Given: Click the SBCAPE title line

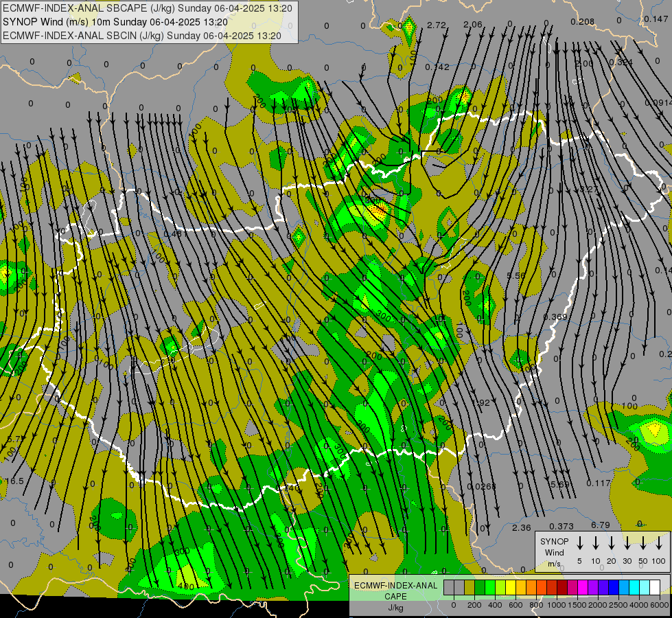Looking at the screenshot, I should click(148, 8).
